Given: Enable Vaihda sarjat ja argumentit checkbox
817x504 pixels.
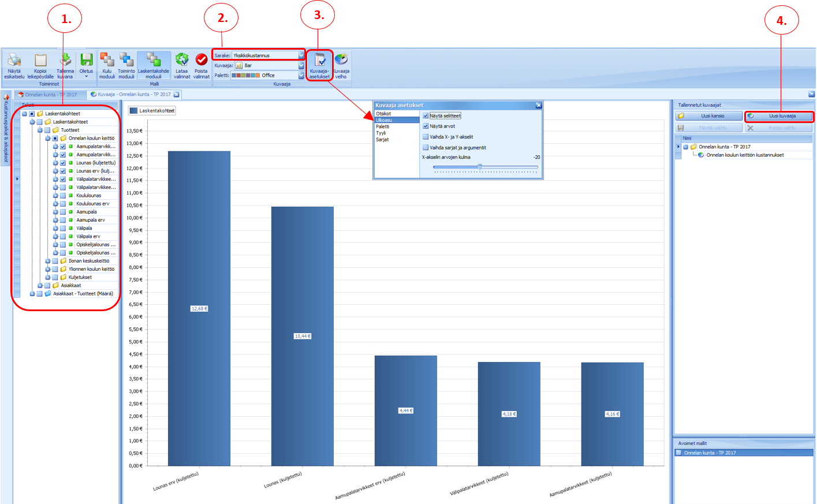Looking at the screenshot, I should (x=426, y=147).
